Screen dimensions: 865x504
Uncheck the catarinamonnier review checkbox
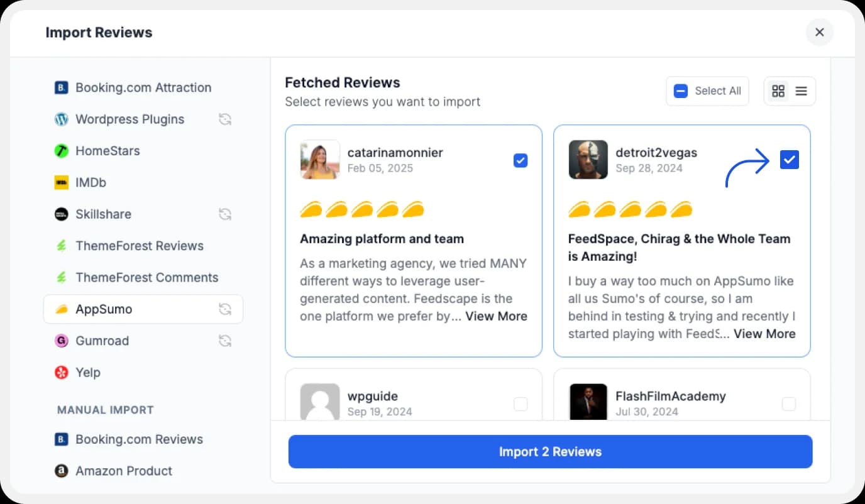[521, 160]
